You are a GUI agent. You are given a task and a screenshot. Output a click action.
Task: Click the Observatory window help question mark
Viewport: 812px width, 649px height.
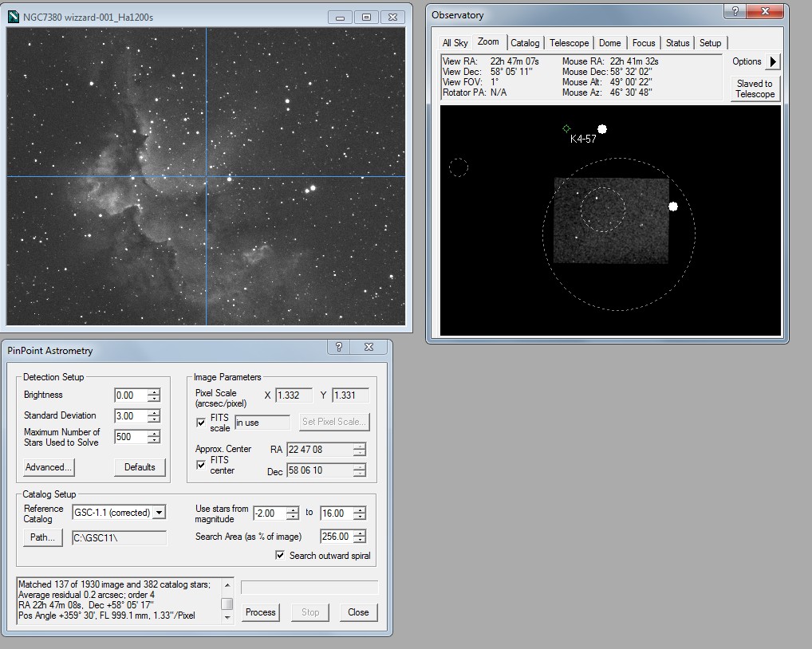735,11
